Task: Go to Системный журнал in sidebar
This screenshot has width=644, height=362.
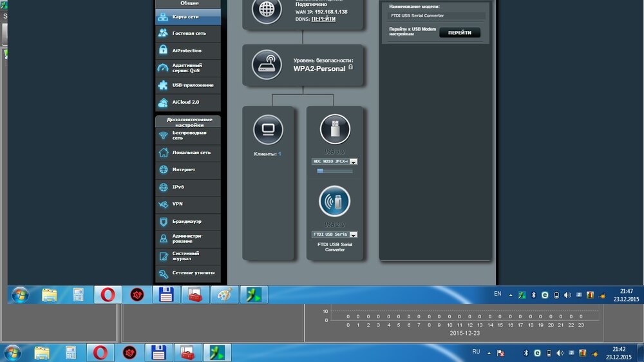Action: pos(188,256)
